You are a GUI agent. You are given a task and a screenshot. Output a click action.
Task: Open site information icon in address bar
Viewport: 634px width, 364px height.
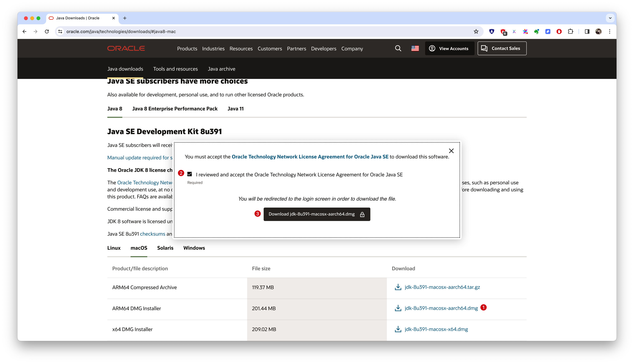coord(60,32)
